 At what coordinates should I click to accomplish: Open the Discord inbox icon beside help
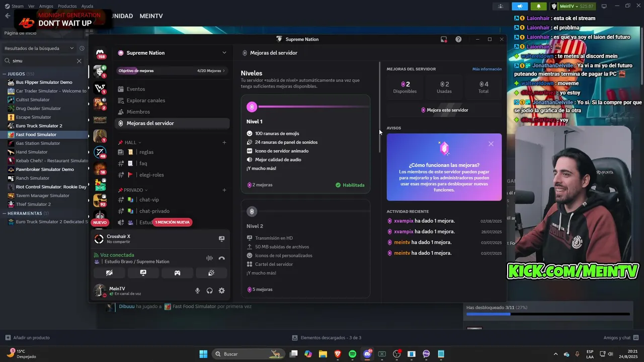444,39
